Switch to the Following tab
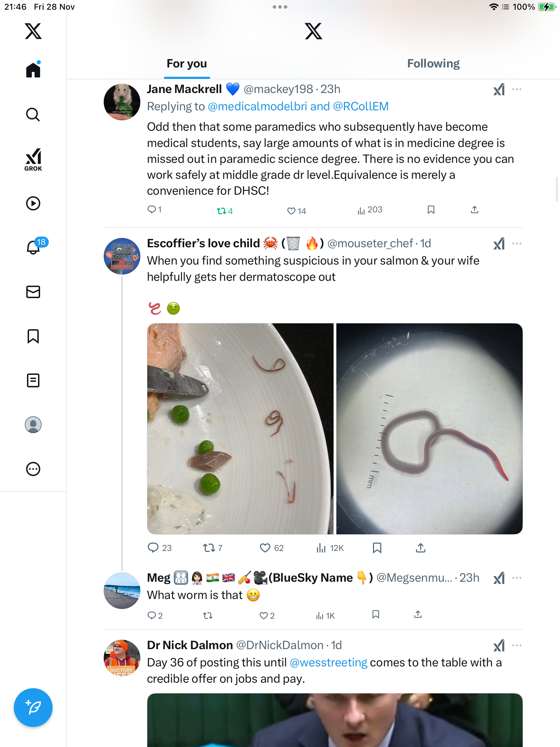The height and width of the screenshot is (747, 560). (433, 64)
